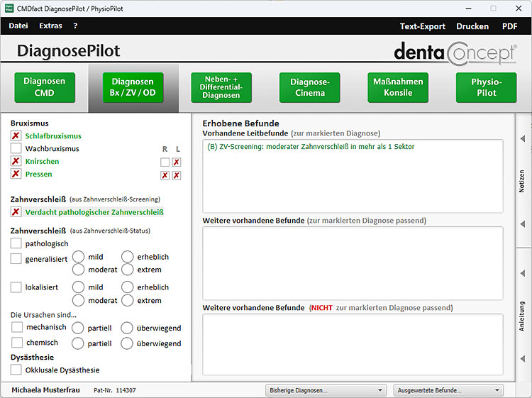Uncheck the Schlafbruxismus checkbox
532x398 pixels.
tap(16, 136)
